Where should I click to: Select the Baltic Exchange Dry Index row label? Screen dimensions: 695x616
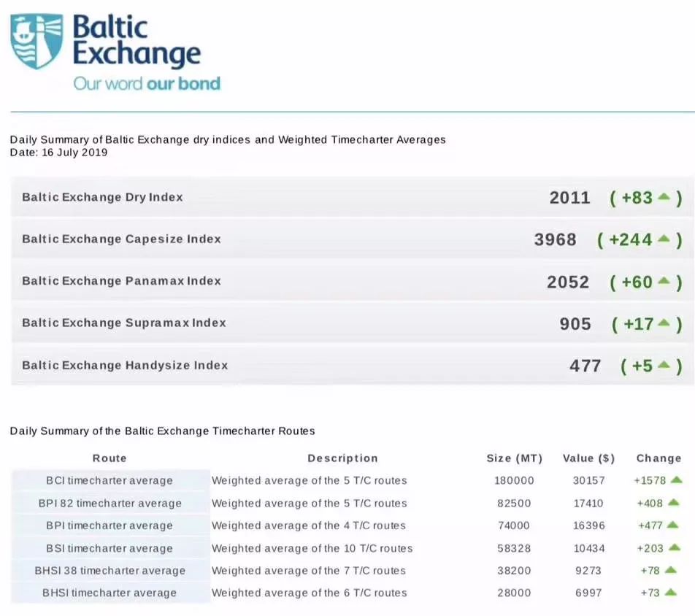[x=102, y=197]
